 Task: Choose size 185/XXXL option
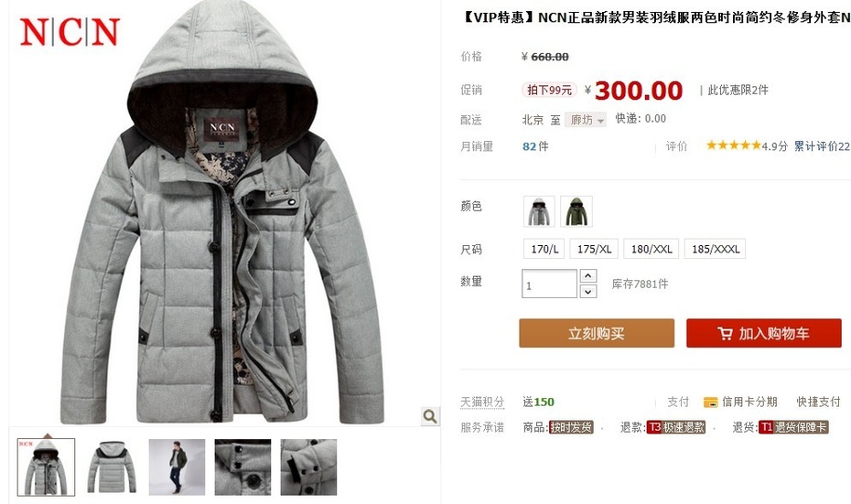coord(715,249)
